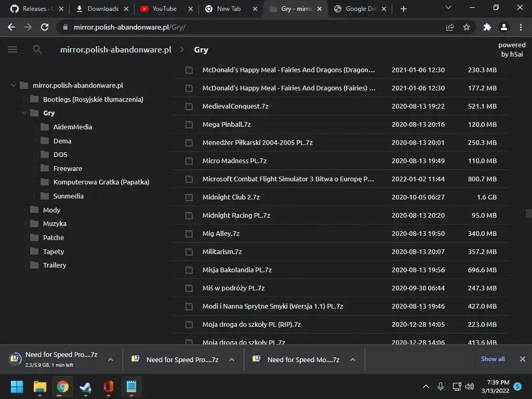This screenshot has height=399, width=532.
Task: Switch to the Downloads tab
Action: pyautogui.click(x=101, y=9)
